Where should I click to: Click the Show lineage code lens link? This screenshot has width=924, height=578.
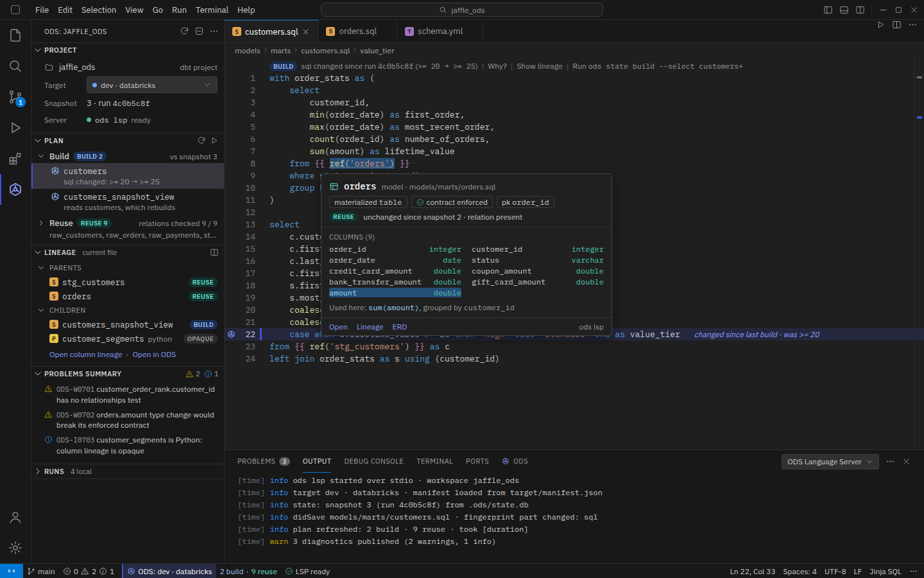[540, 66]
